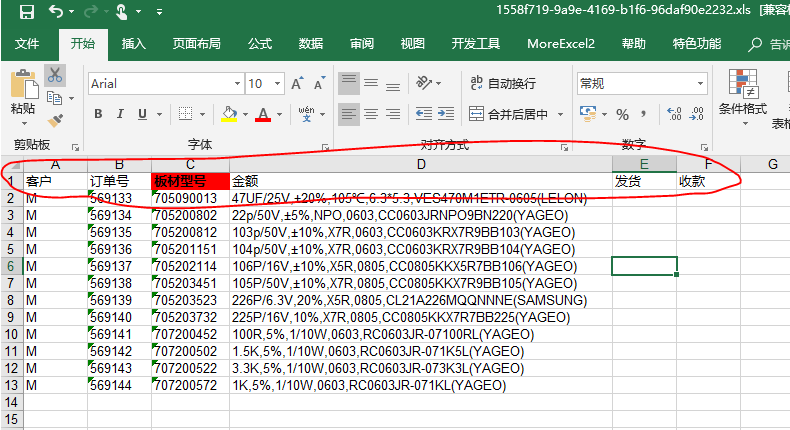Image resolution: width=790 pixels, height=430 pixels.
Task: Switch to the 插入 (Insert) ribbon tab
Action: point(133,44)
